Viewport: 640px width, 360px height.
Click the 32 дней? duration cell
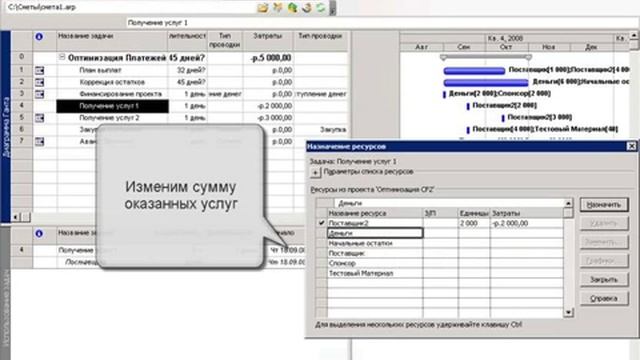pos(187,71)
